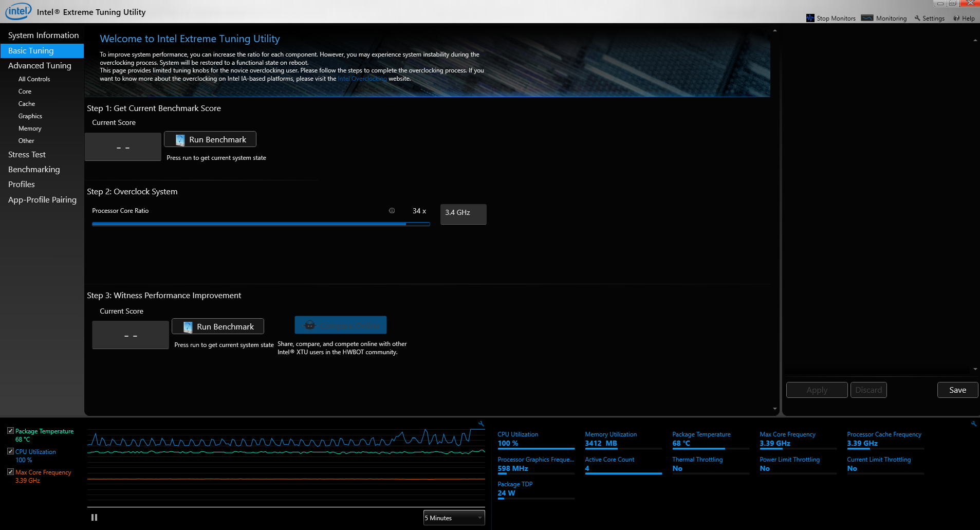Click the Compare Online button
Image resolution: width=980 pixels, height=530 pixels.
pos(341,325)
